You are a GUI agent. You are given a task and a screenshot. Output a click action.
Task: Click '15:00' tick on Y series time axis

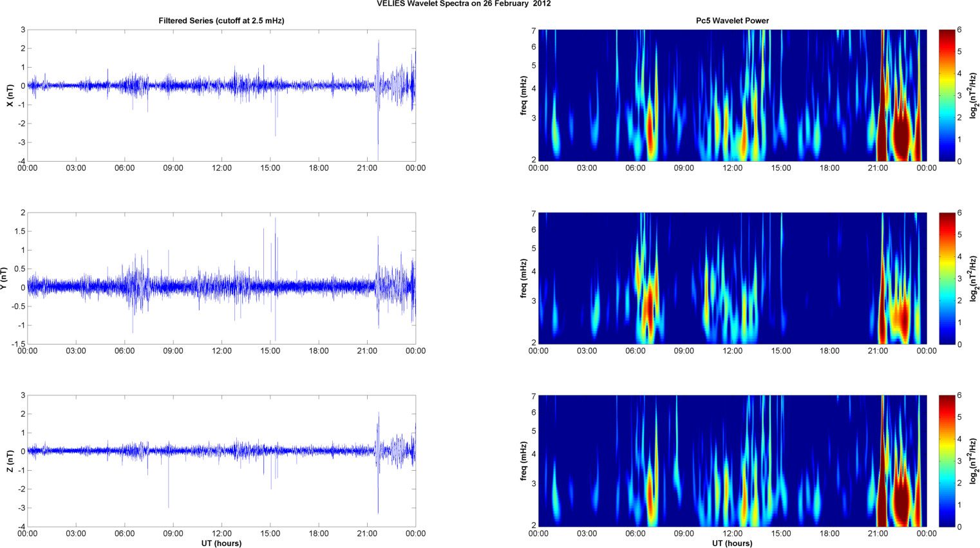[270, 351]
